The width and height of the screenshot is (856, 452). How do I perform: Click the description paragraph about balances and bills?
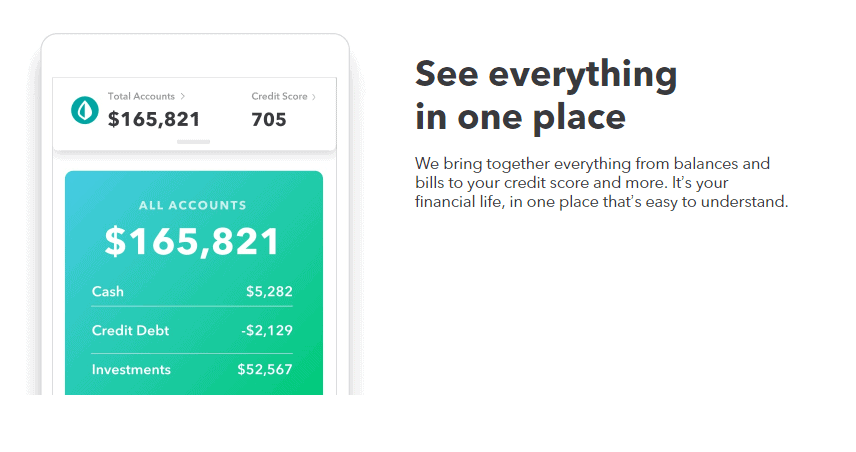coord(602,183)
